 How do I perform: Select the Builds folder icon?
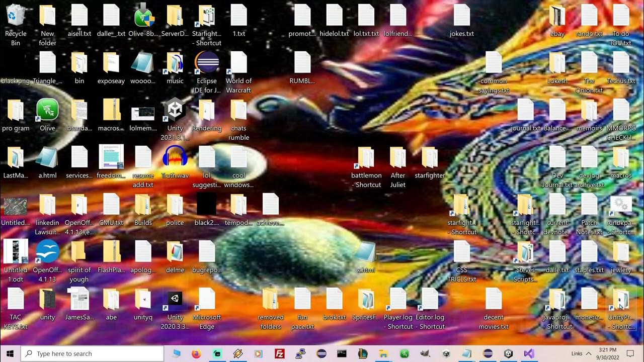(143, 205)
